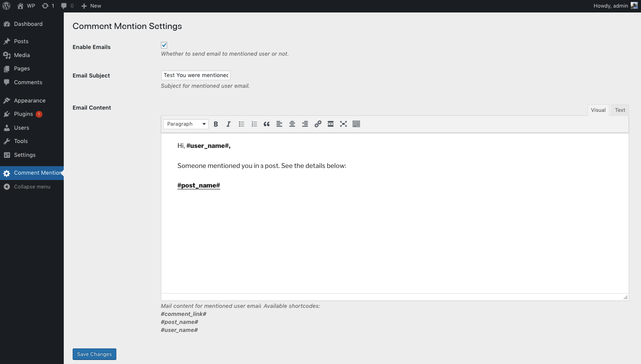Toggle bold formatting
The width and height of the screenshot is (641, 364).
[216, 124]
